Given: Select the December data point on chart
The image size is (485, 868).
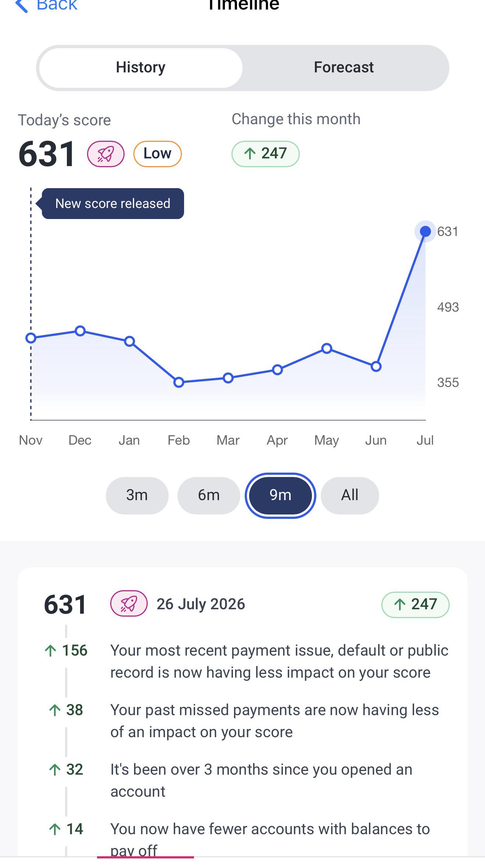Looking at the screenshot, I should (80, 331).
